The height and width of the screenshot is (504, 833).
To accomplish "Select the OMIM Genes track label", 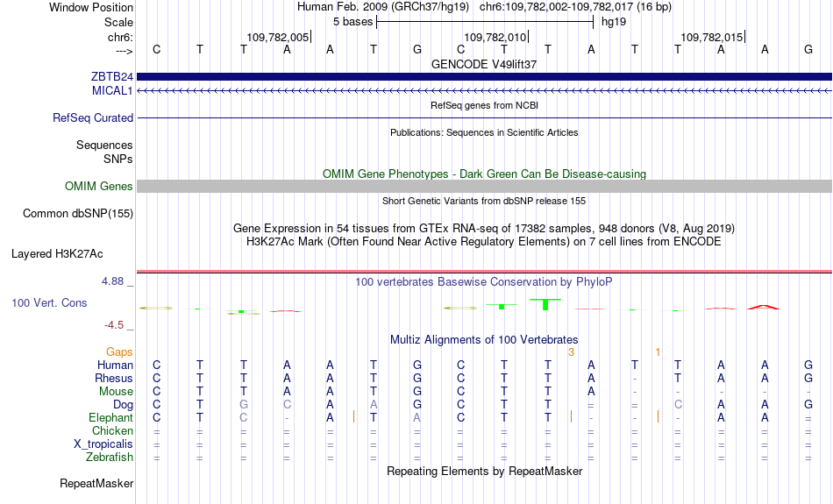I will click(x=99, y=187).
